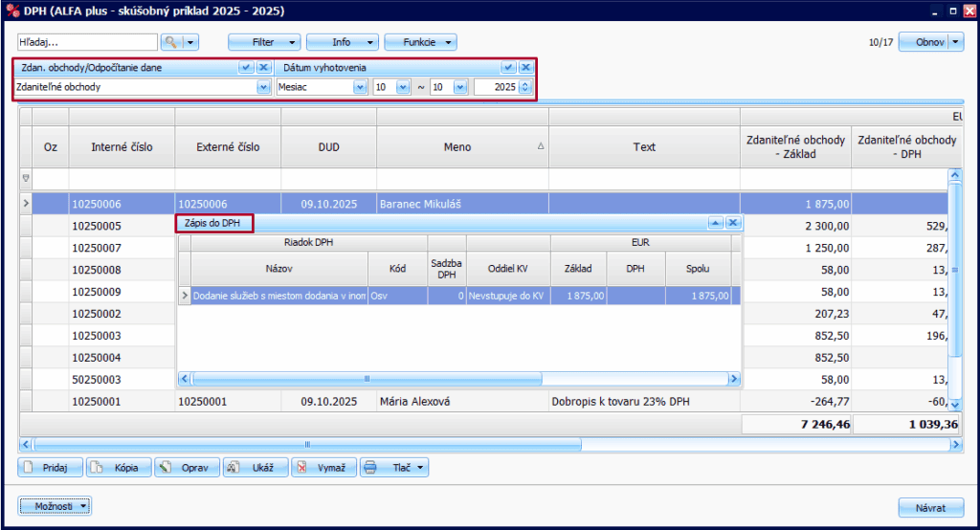The height and width of the screenshot is (530, 980).
Task: Collapse the Zápis do DPH panel
Action: pyautogui.click(x=714, y=222)
